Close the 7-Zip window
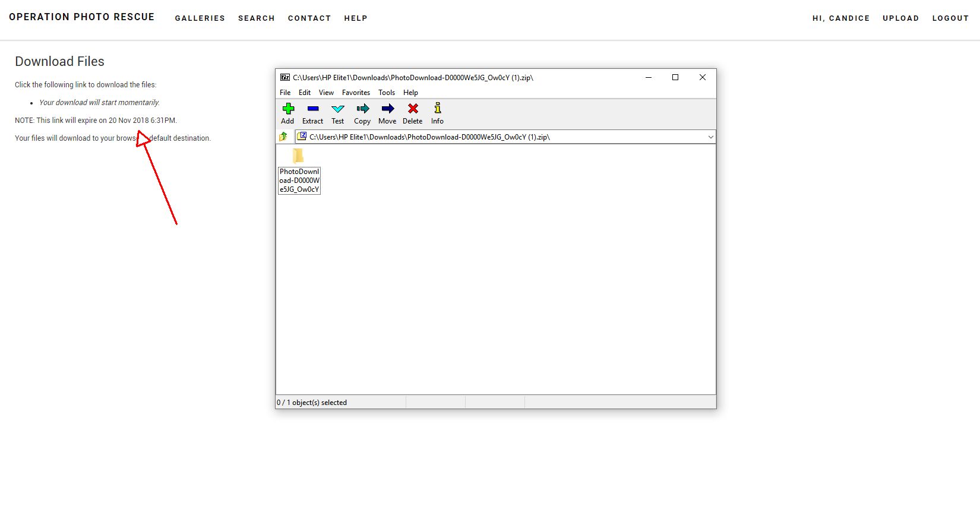980x519 pixels. point(703,77)
